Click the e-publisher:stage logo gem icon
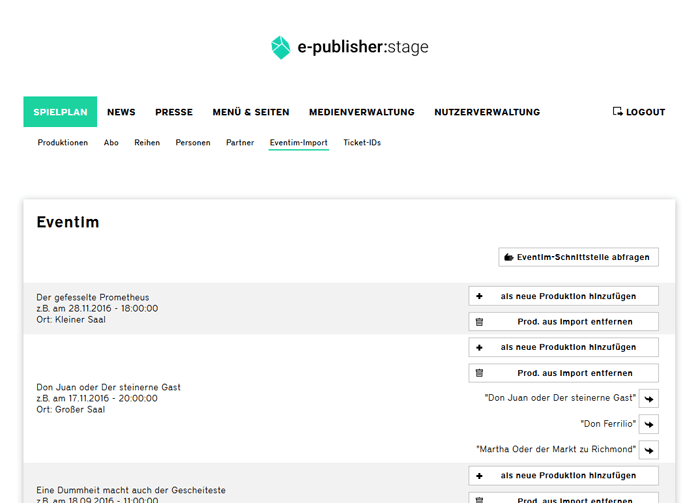This screenshot has width=700, height=503. (281, 47)
